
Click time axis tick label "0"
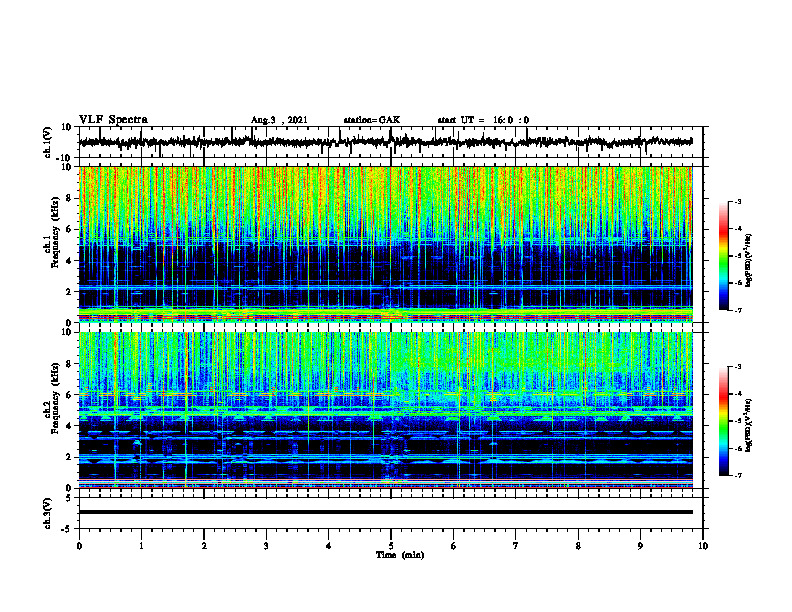(79, 546)
